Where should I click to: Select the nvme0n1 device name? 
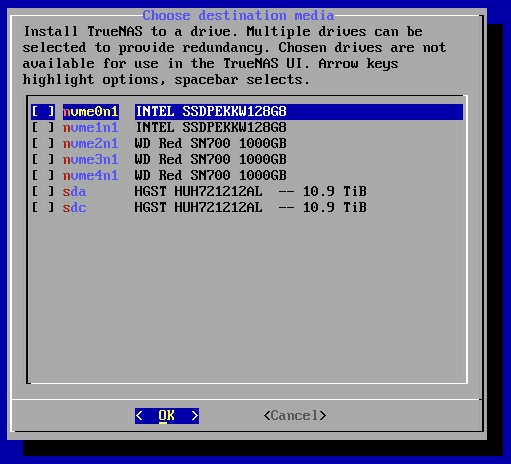coord(91,112)
